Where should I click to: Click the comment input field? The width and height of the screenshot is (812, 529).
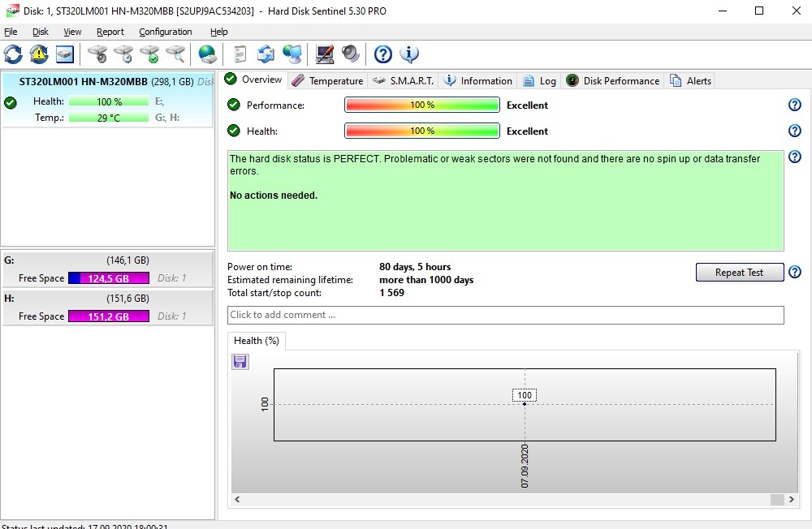coord(505,316)
